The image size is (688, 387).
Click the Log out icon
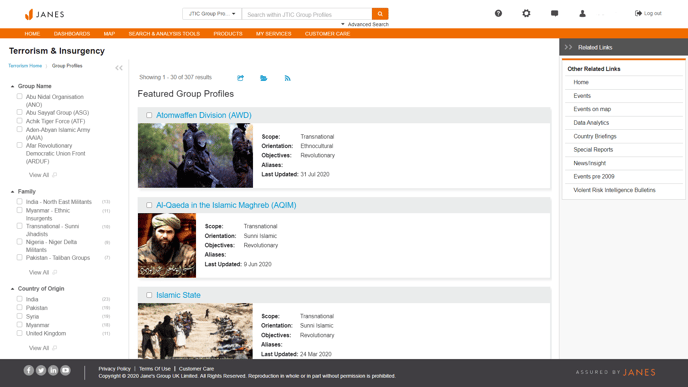[x=638, y=13]
